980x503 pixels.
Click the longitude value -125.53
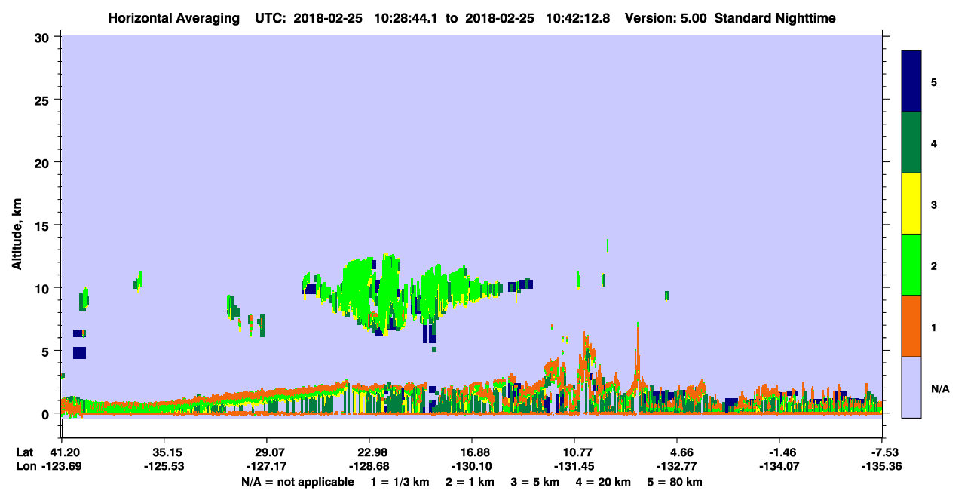pos(164,466)
